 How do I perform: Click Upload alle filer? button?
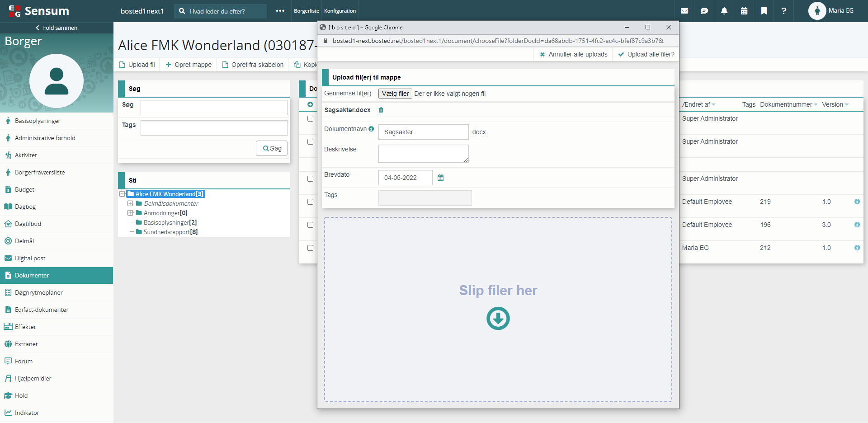[x=646, y=54]
